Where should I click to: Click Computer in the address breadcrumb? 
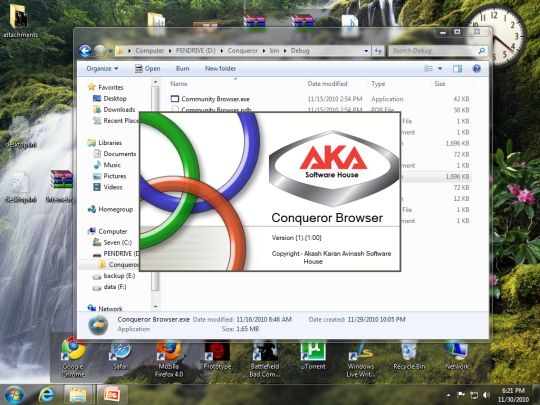click(x=149, y=51)
